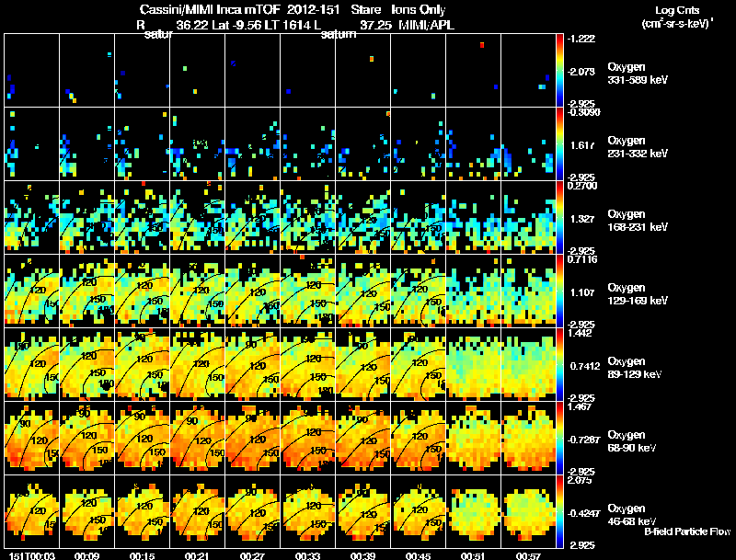Click the Log Cnts units heading
This screenshot has width=736, height=560.
(677, 17)
